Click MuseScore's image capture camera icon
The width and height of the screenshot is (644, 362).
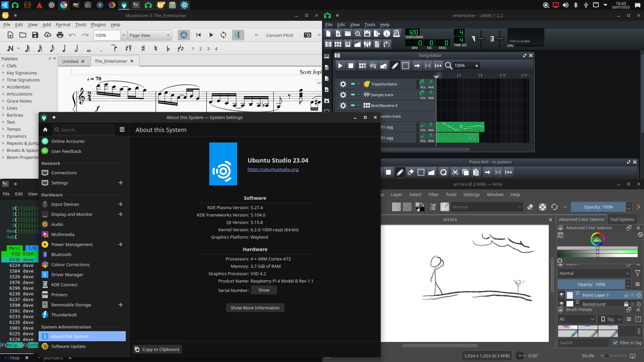coord(307,35)
